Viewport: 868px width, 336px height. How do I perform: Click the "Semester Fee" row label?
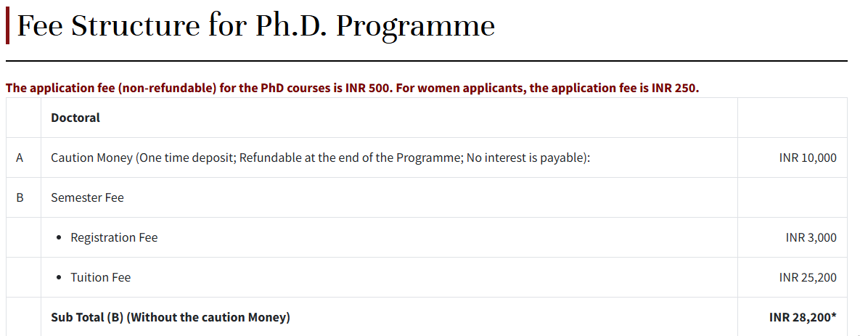tap(87, 197)
